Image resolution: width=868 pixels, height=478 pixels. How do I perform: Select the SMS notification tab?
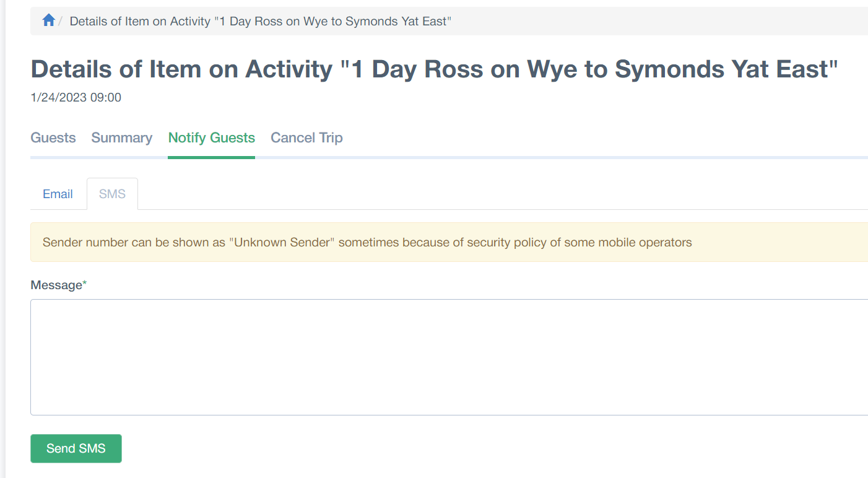point(112,194)
